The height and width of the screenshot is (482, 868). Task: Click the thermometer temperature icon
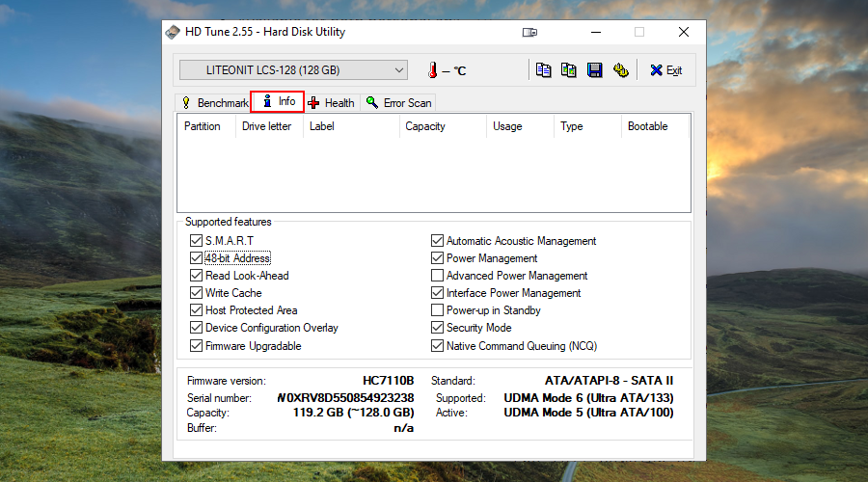click(x=432, y=70)
